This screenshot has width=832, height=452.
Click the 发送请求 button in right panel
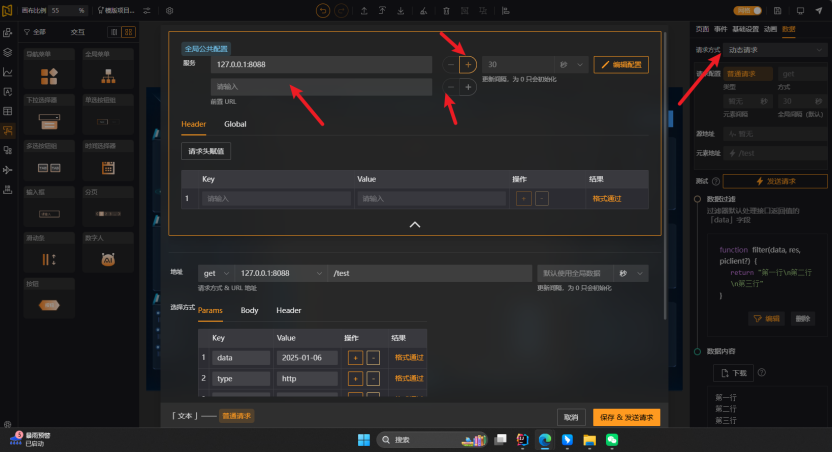pyautogui.click(x=775, y=181)
